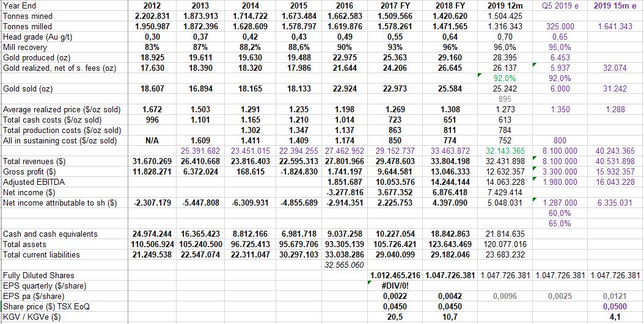Click 'Total production costs ($/oz sold)' label
644x324 pixels.
62,131
